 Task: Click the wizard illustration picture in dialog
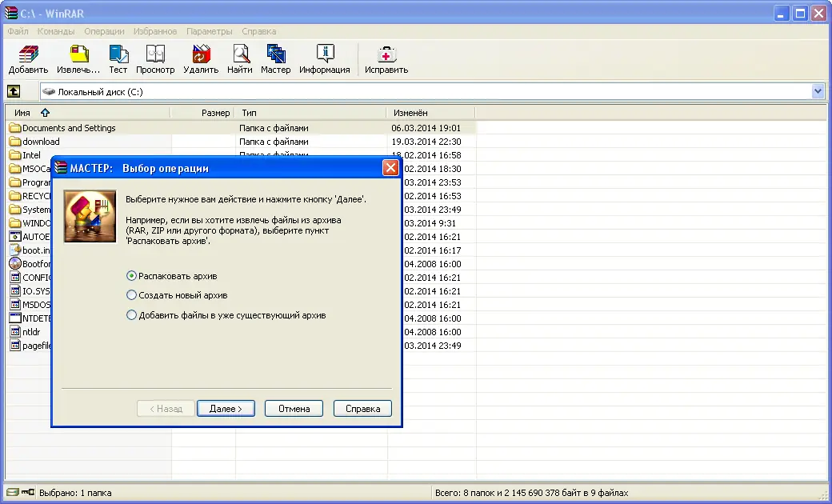(x=90, y=217)
